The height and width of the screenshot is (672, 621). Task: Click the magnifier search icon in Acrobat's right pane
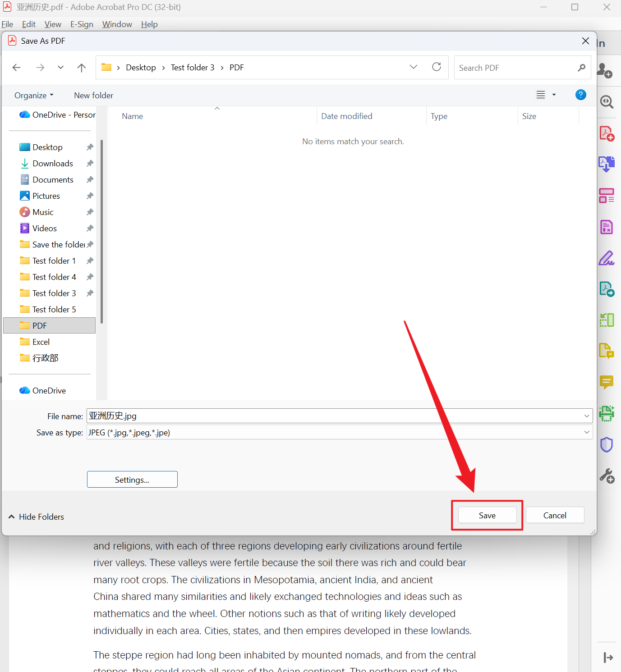coord(607,101)
